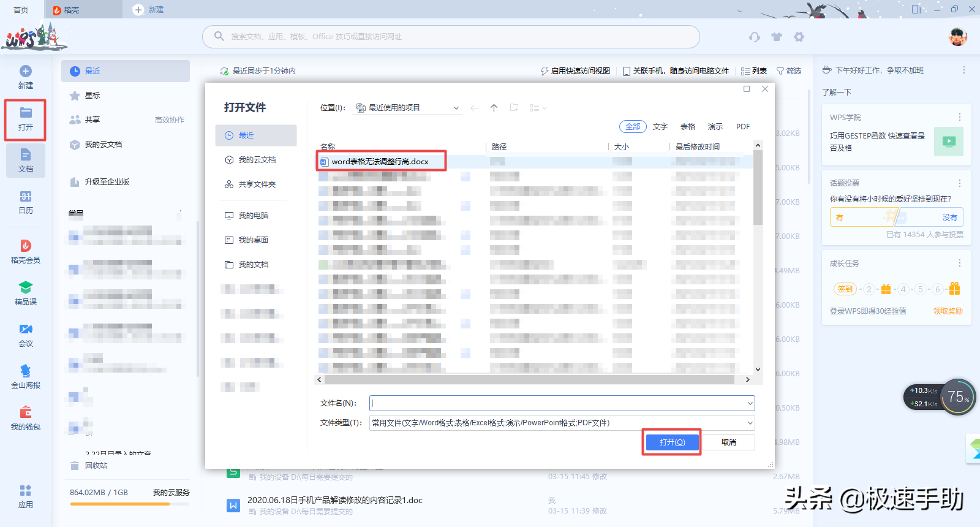The height and width of the screenshot is (527, 980).
Task: Click the back arrow in open dialog
Action: coord(474,108)
